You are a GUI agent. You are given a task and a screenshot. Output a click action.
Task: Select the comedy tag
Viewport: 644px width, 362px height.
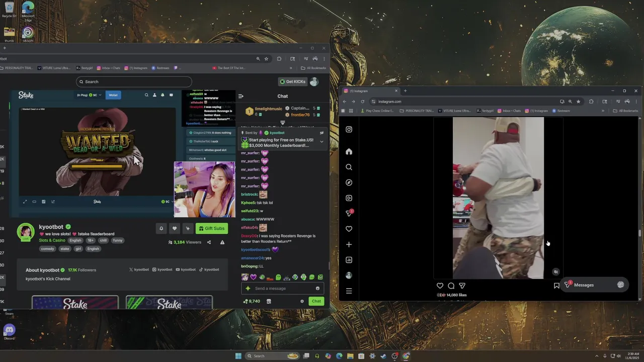pos(47,248)
